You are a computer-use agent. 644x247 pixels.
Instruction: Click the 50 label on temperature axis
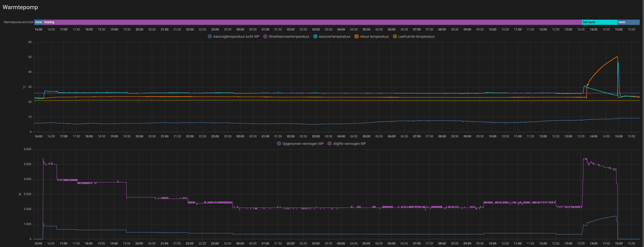(x=30, y=57)
